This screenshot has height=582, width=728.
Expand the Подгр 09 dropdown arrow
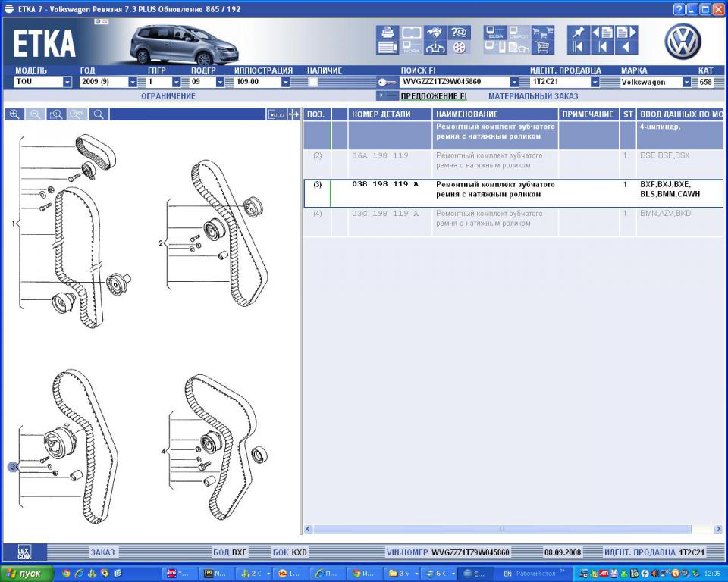pos(220,82)
